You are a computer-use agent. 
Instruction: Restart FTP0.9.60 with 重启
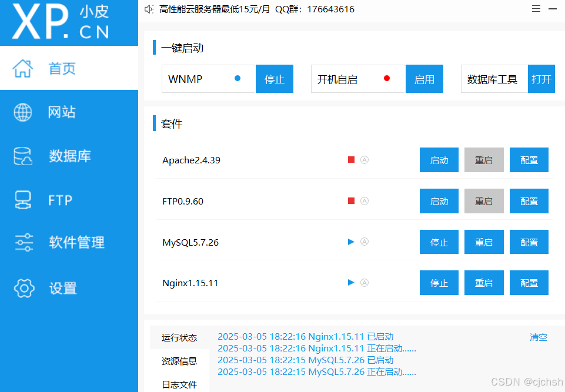point(483,201)
